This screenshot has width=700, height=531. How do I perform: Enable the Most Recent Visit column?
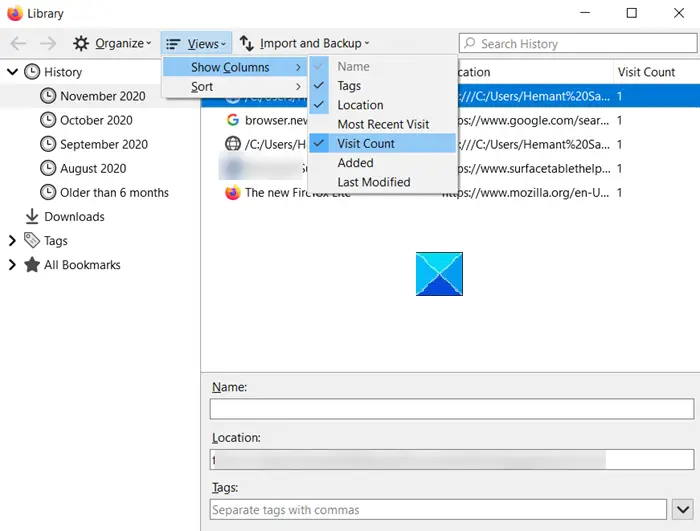click(x=383, y=124)
